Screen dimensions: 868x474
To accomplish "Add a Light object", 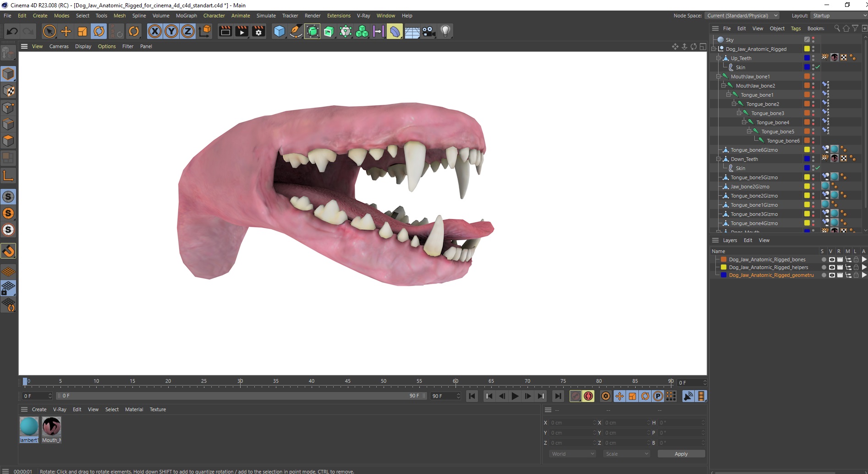I will [445, 31].
